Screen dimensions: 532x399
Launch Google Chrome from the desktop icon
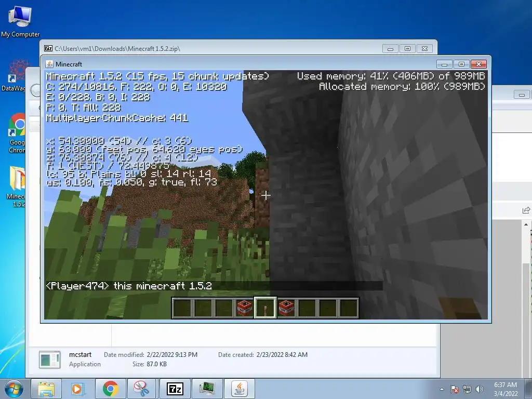[x=17, y=133]
